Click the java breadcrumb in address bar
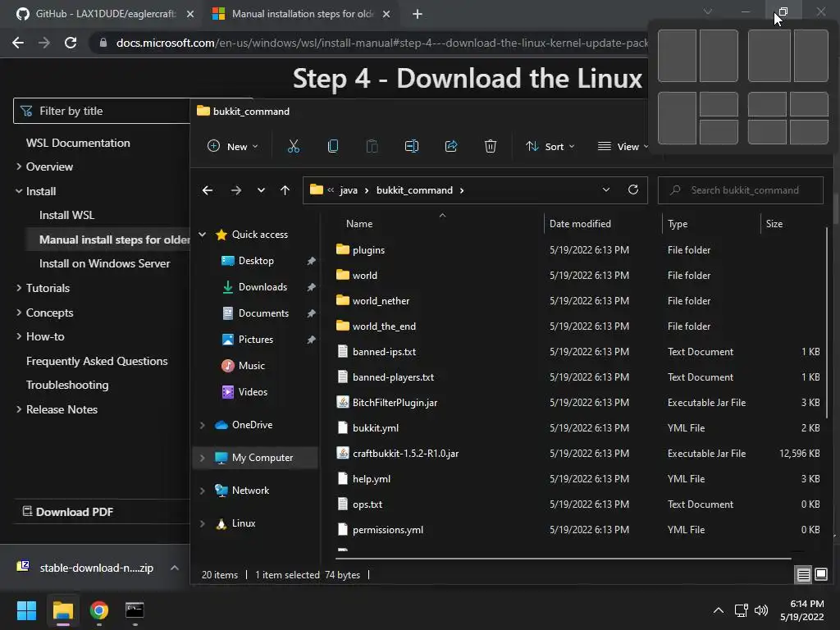 point(348,190)
